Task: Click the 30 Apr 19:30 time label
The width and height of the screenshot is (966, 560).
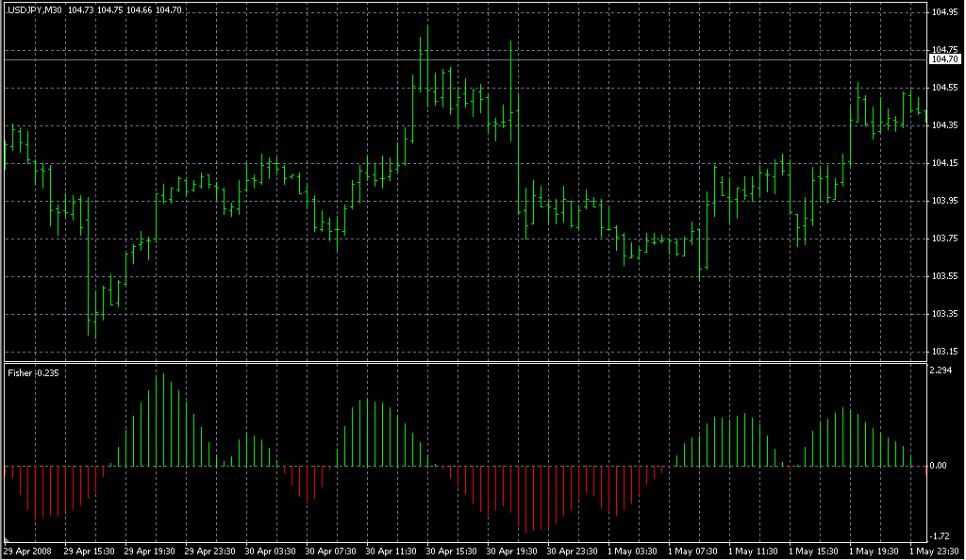Action: [512, 551]
